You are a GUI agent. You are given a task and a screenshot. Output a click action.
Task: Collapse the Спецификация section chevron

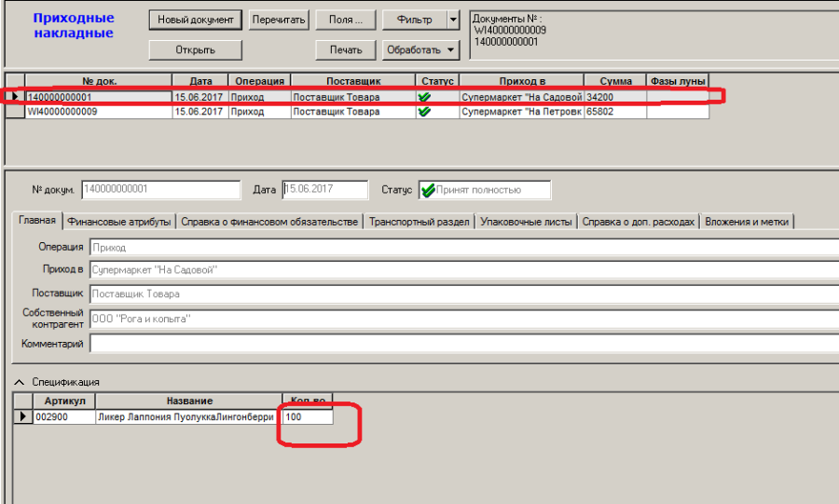pyautogui.click(x=20, y=382)
